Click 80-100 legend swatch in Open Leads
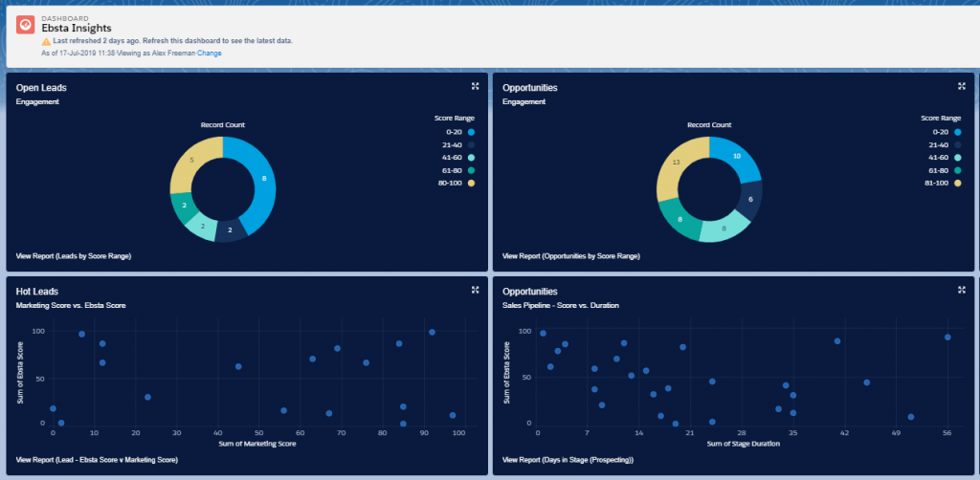Image resolution: width=980 pixels, height=480 pixels. pos(472,183)
